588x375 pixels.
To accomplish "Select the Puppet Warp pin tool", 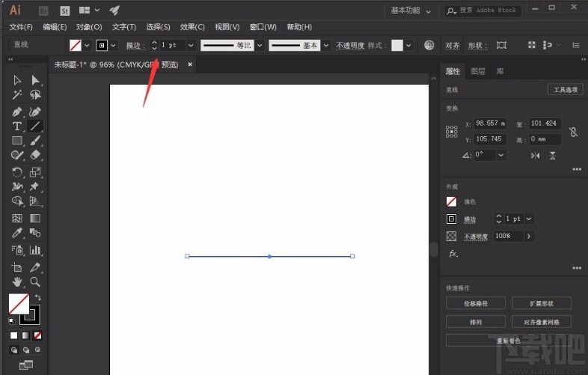I will click(35, 186).
